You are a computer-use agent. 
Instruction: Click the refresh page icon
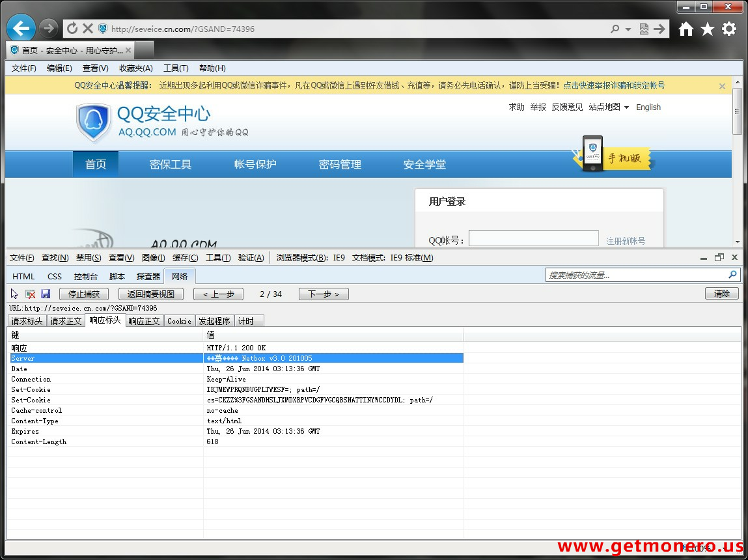point(72,29)
